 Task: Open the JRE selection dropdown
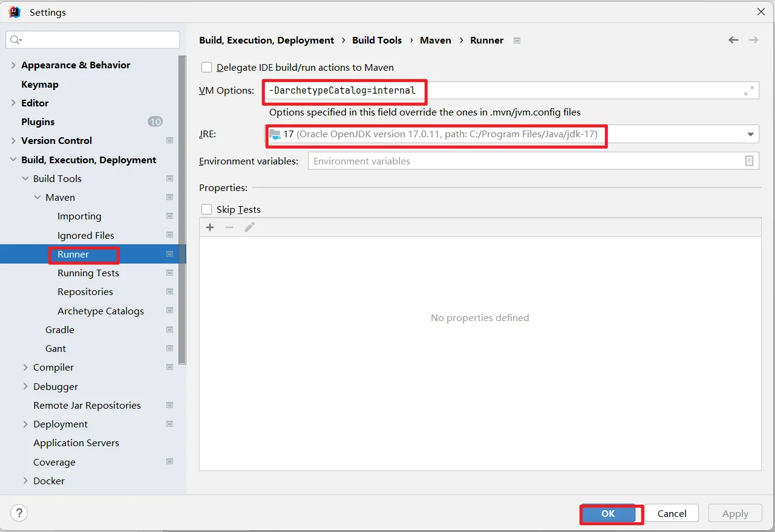click(750, 134)
